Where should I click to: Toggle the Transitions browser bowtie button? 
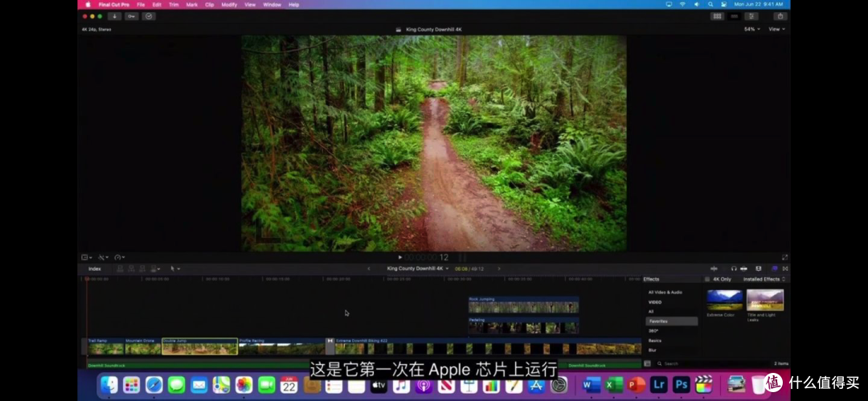pos(785,268)
